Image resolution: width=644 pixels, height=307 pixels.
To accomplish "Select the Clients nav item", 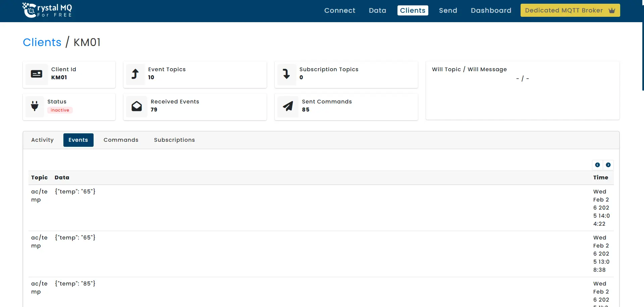I will [x=413, y=10].
